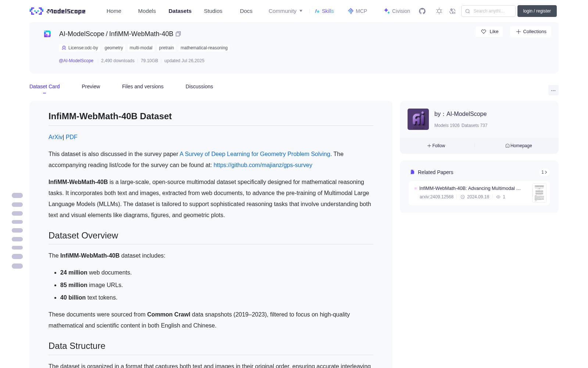Click the first outline navigation pill
Image resolution: width=588 pixels, height=368 pixels.
(17, 195)
